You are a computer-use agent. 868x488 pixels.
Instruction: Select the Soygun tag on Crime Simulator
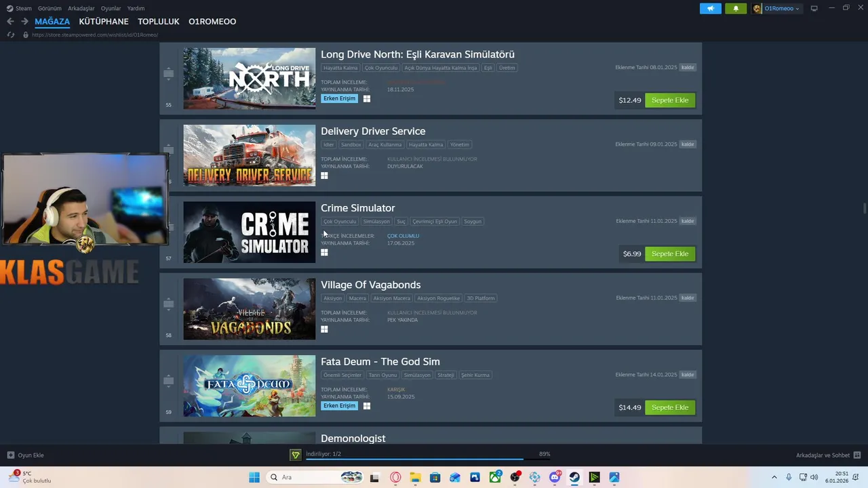[473, 222]
